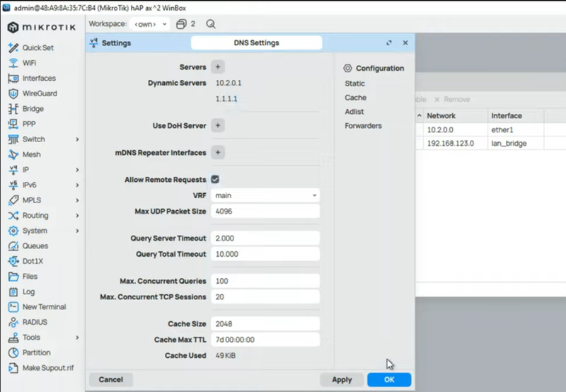The width and height of the screenshot is (566, 392).
Task: Open the Tools menu icon
Action: (x=13, y=338)
